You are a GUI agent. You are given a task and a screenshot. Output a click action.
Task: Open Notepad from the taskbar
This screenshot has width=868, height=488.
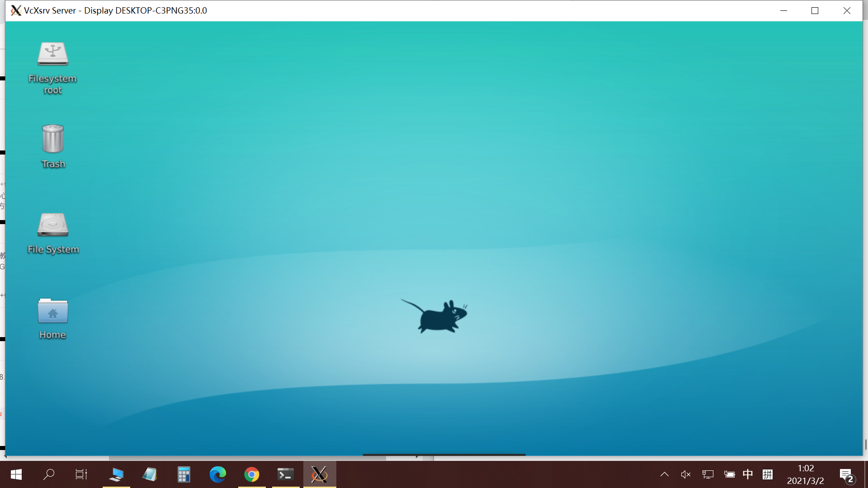tap(150, 474)
